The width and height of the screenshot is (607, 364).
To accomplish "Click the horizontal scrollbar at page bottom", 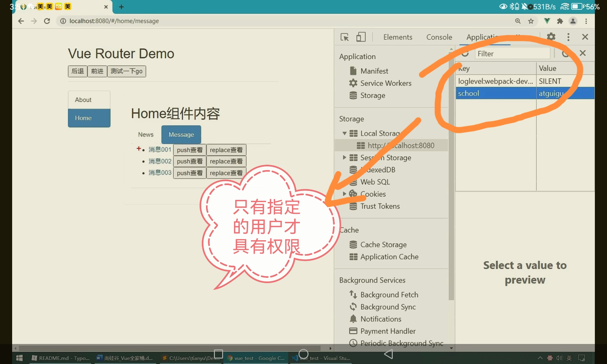I will (x=170, y=348).
